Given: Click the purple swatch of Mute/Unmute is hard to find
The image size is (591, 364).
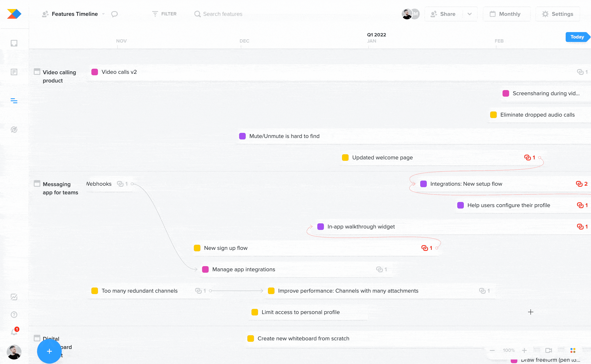Looking at the screenshot, I should 242,136.
